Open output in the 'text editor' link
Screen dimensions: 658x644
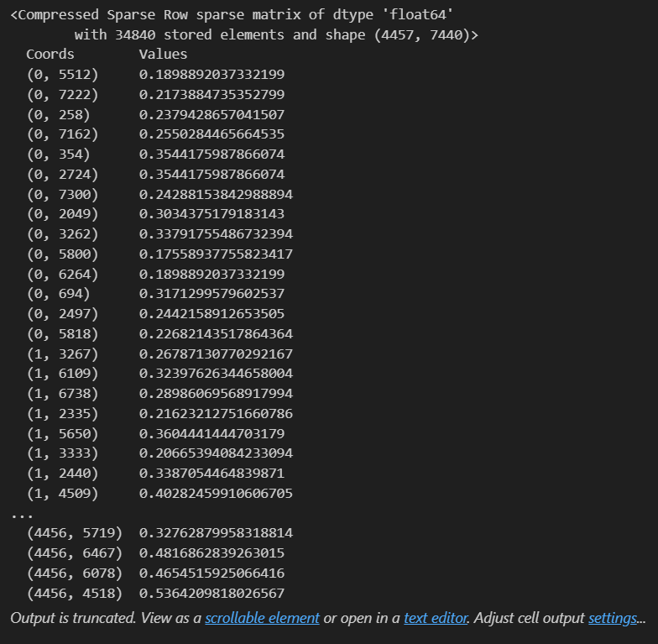pos(436,618)
